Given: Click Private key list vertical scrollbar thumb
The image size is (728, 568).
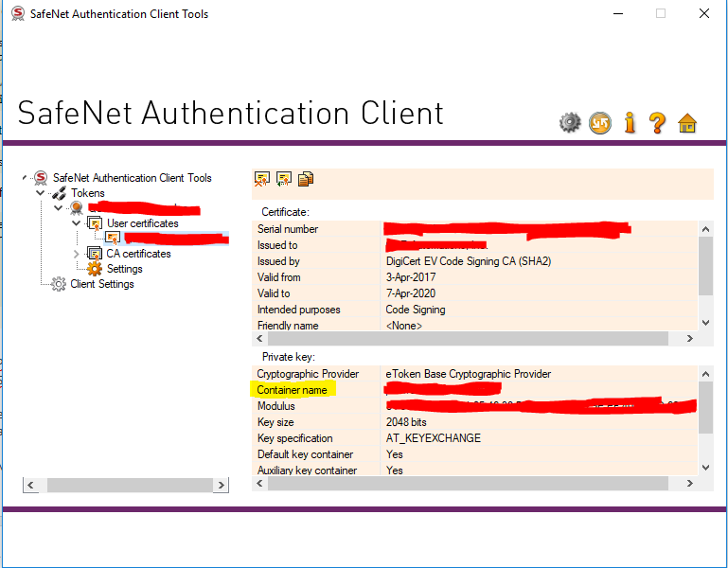Looking at the screenshot, I should click(705, 408).
